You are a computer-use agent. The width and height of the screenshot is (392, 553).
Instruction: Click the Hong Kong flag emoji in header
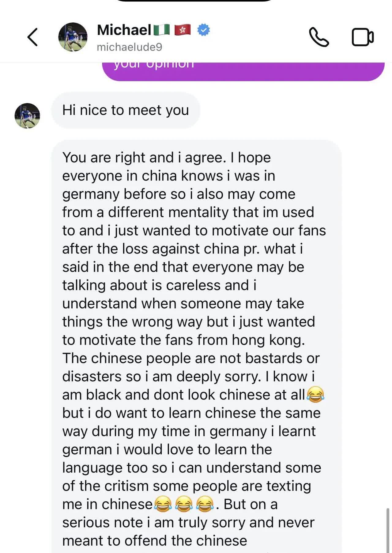coord(183,30)
